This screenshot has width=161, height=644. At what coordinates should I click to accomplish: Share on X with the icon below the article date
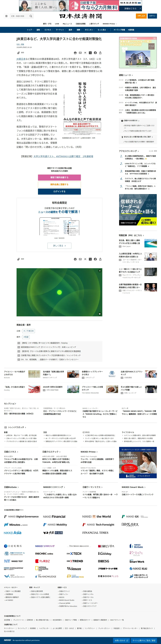click(90, 53)
